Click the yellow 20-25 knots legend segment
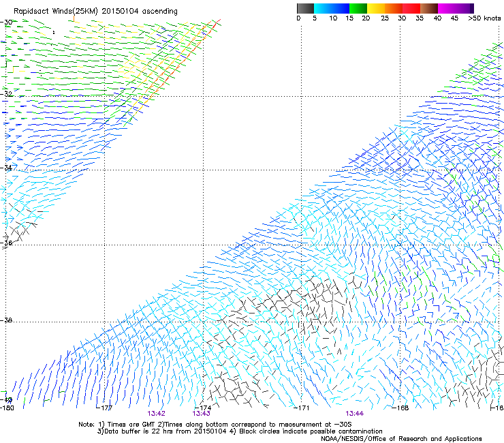The image size is (504, 443). 376,8
